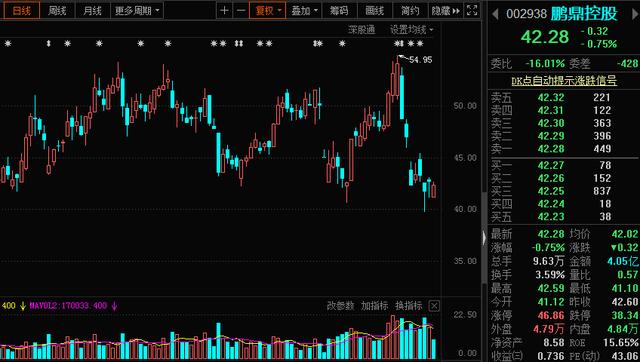Collapse side quote panel with arrow handle
The image size is (640, 362).
point(484,238)
